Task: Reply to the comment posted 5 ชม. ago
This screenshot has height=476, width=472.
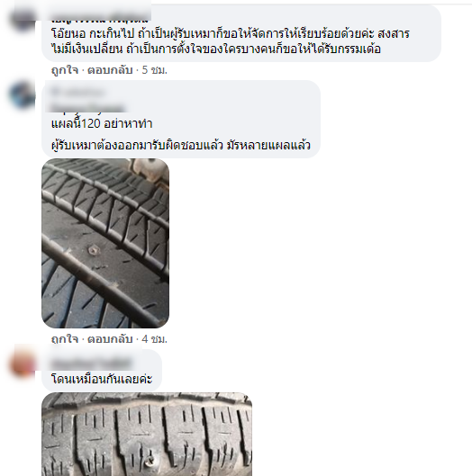Action: coord(110,70)
